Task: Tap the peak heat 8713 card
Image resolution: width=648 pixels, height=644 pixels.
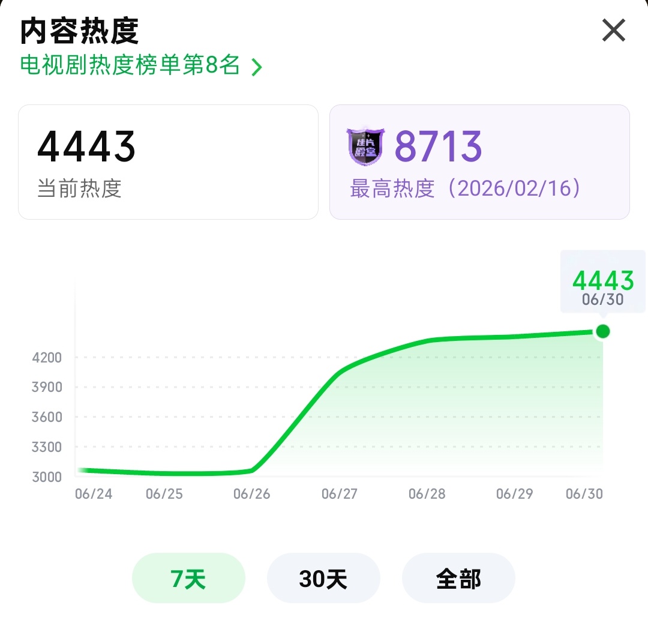Action: tap(479, 162)
